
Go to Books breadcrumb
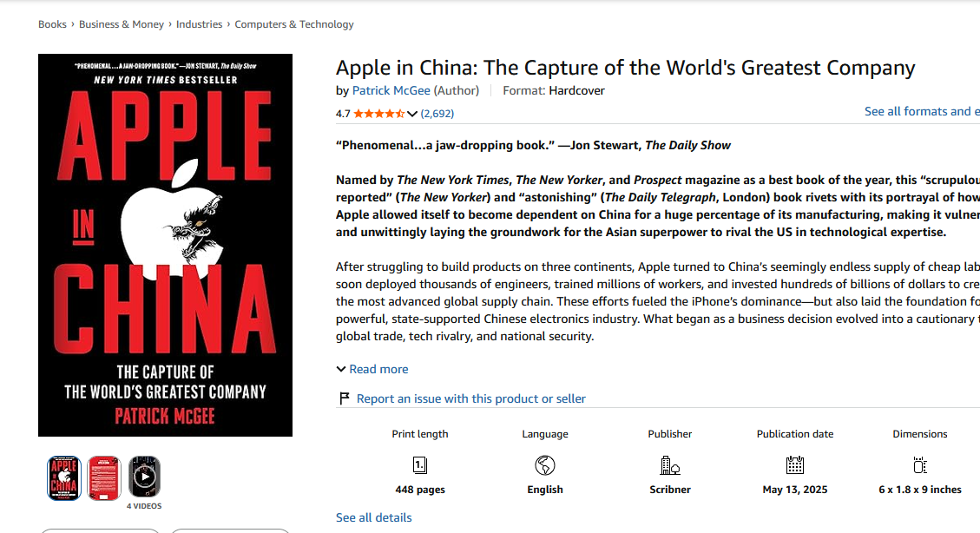[52, 24]
